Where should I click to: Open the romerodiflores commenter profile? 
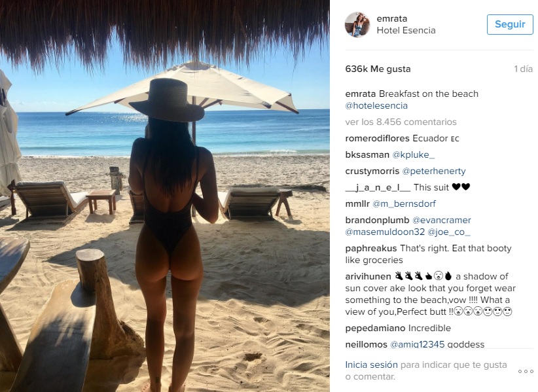coord(377,138)
